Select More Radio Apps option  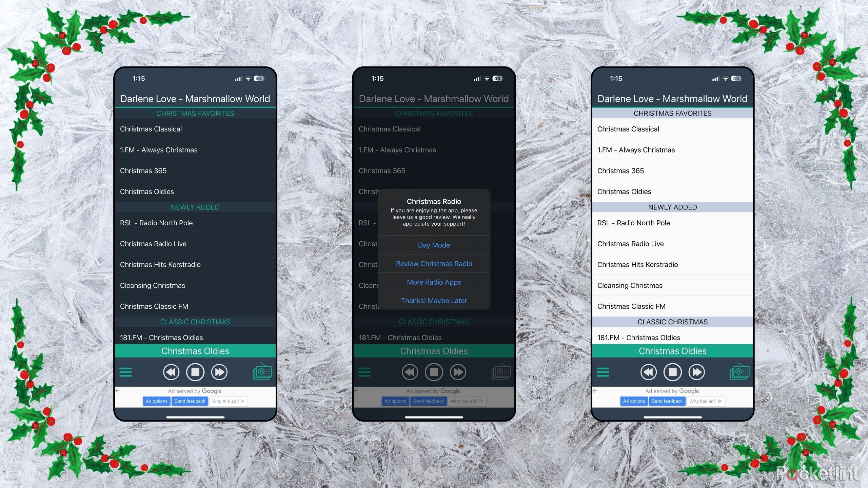pyautogui.click(x=434, y=282)
